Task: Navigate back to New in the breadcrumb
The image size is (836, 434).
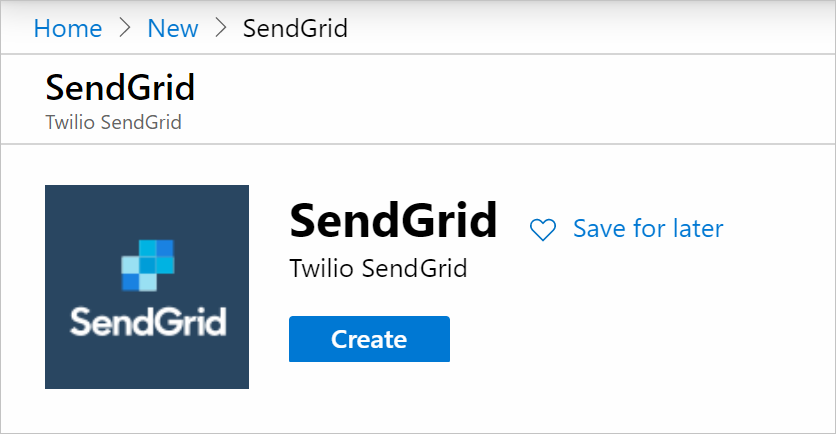Action: coord(173,28)
